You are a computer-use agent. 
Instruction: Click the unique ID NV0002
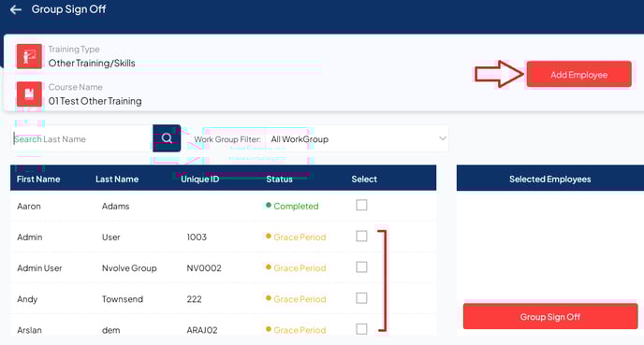[x=204, y=268]
